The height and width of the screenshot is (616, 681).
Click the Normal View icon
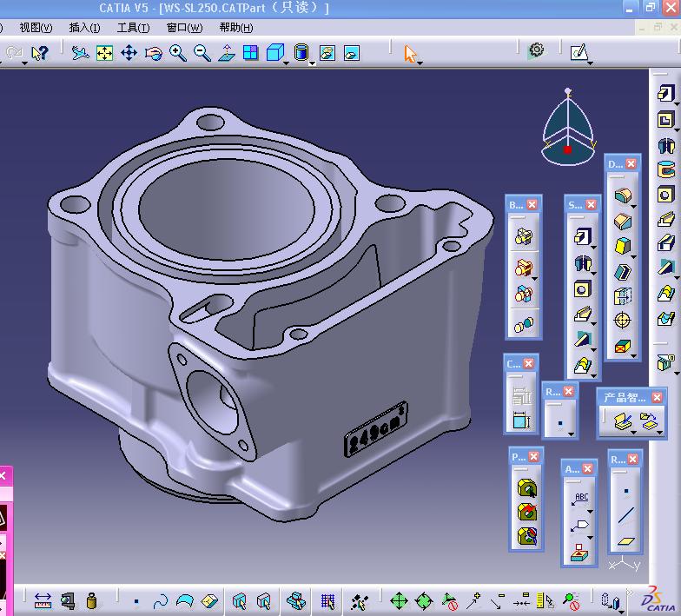[227, 53]
